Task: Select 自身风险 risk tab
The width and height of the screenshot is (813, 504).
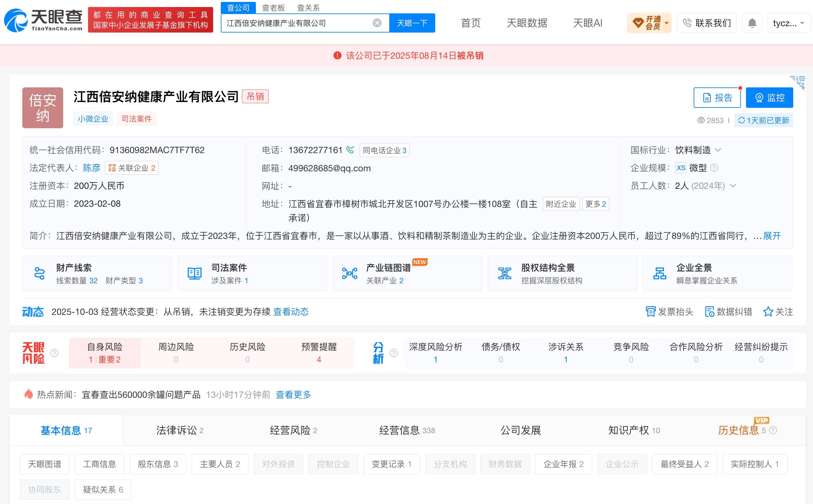Action: [105, 353]
